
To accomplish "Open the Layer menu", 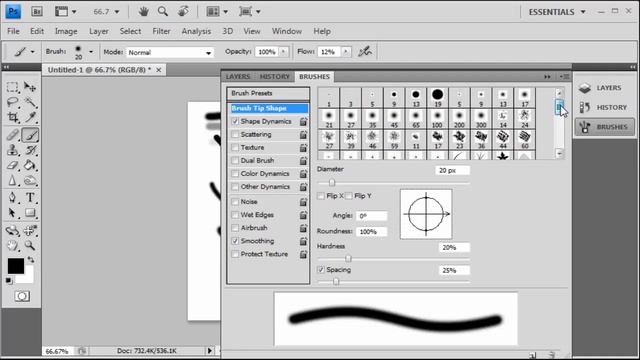I will coord(99,31).
